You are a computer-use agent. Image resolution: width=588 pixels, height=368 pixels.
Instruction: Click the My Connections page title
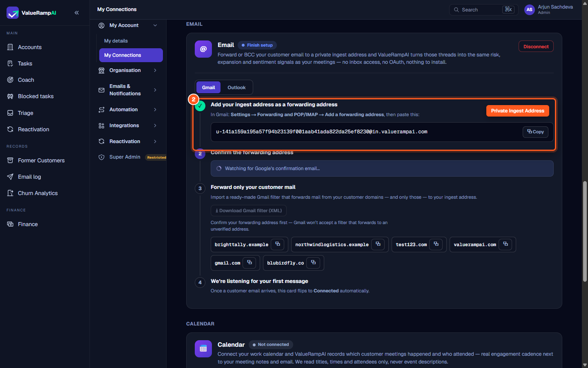(117, 9)
